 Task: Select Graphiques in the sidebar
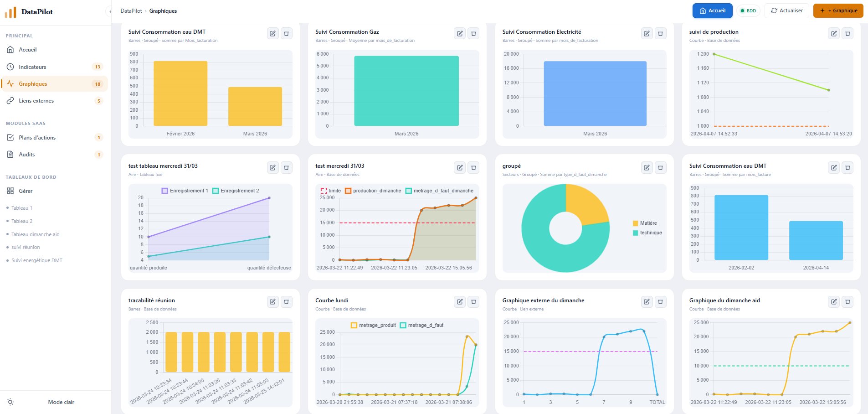(55, 84)
